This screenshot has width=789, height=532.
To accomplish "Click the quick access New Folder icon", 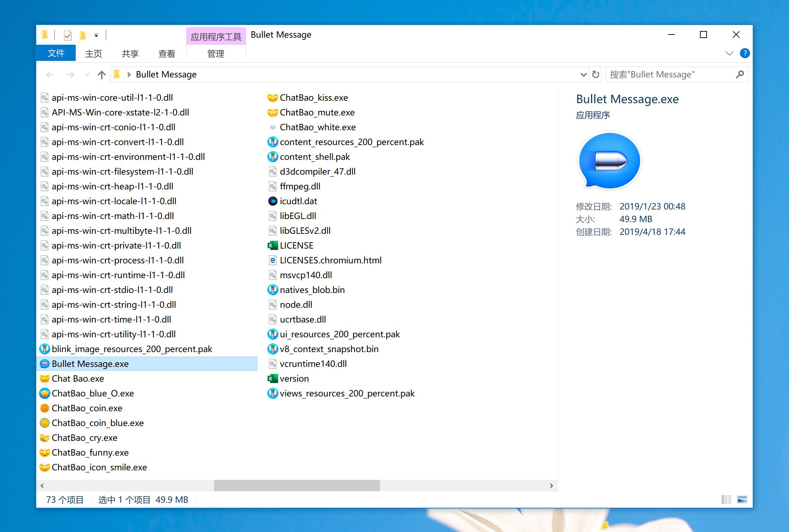I will pyautogui.click(x=83, y=35).
